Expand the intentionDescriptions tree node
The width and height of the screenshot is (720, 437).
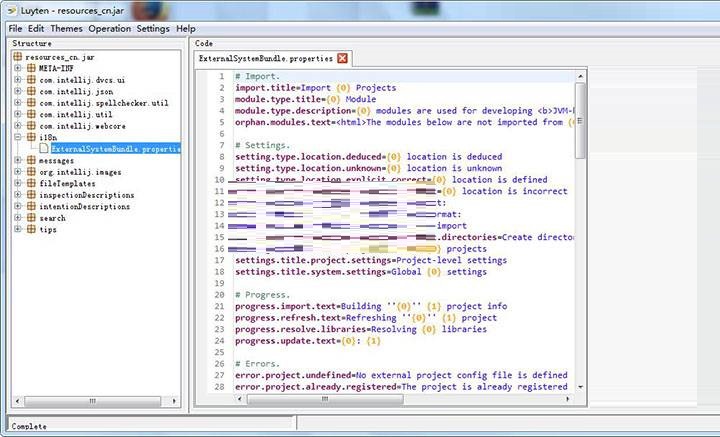[17, 206]
